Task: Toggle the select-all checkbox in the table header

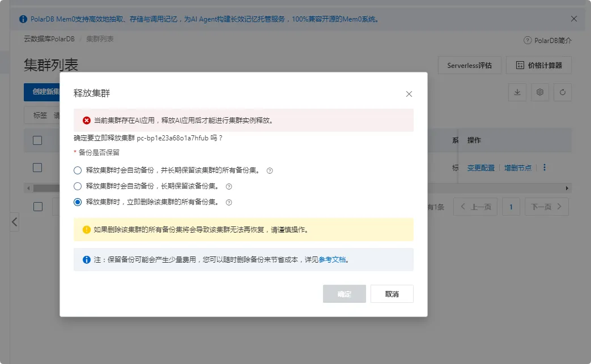Action: pos(37,140)
